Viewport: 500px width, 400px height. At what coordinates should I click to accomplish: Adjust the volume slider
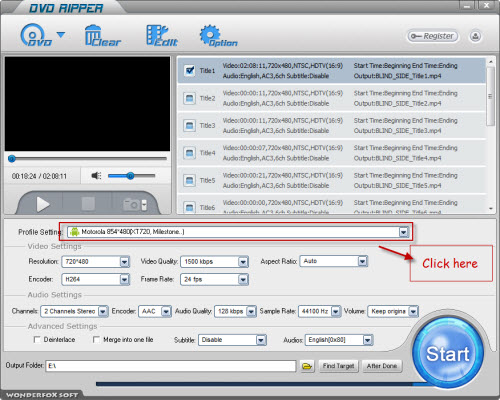[x=131, y=176]
